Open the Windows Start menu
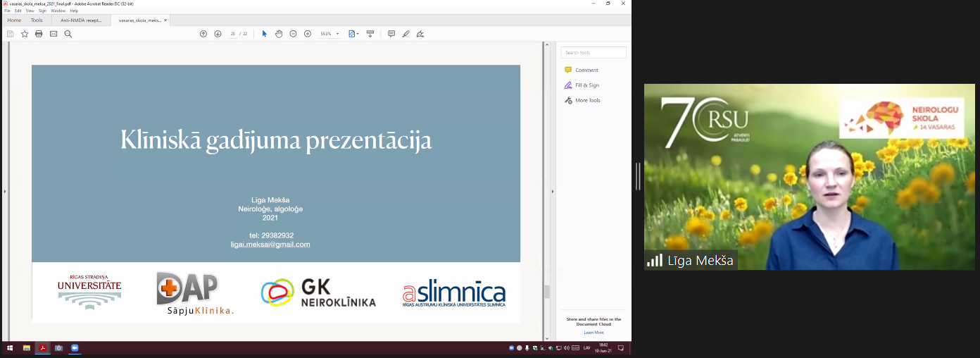 (10, 348)
